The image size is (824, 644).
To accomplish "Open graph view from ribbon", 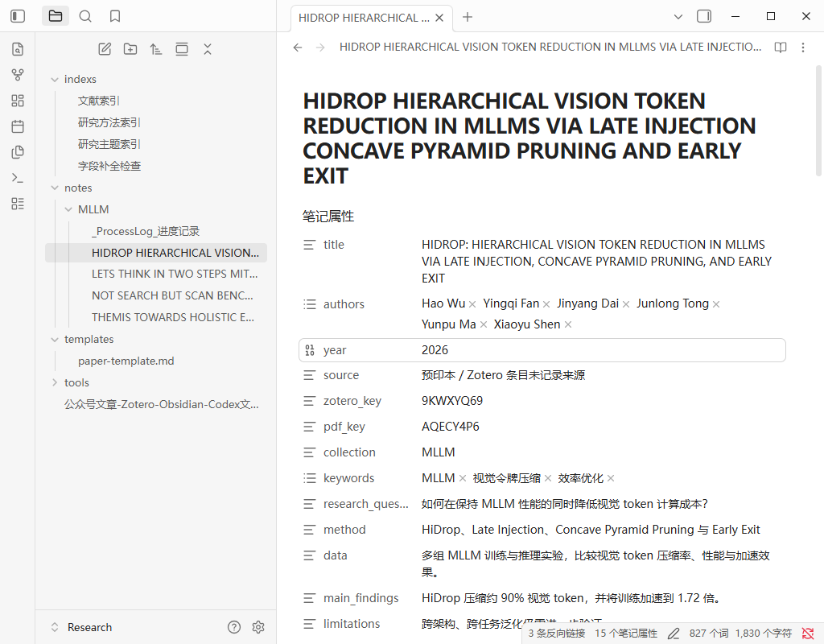I will point(18,75).
